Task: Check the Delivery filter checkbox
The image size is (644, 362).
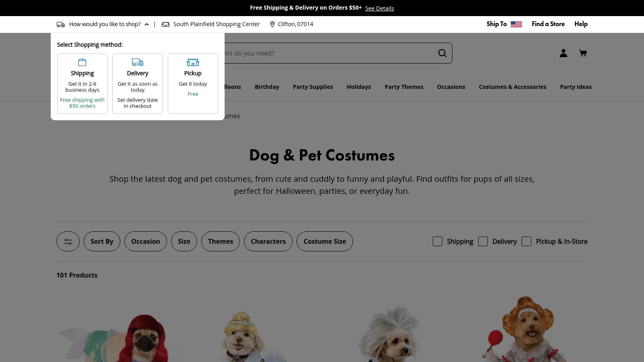Action: [483, 241]
